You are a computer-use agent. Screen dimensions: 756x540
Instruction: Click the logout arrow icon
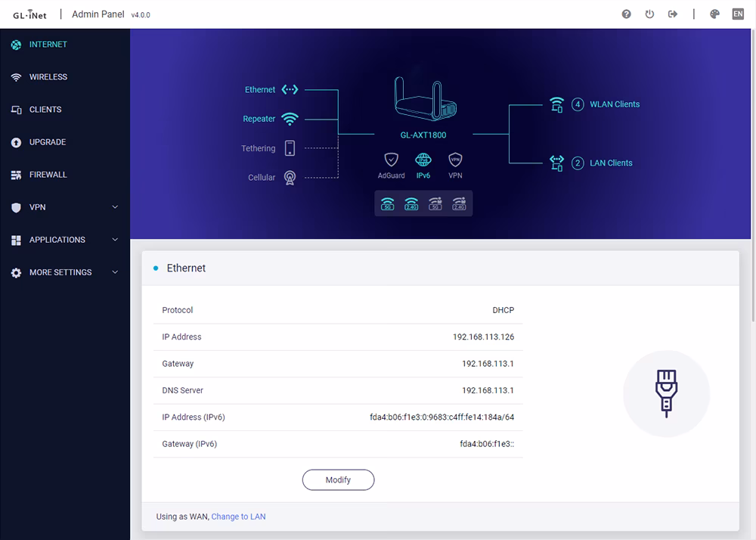click(673, 14)
